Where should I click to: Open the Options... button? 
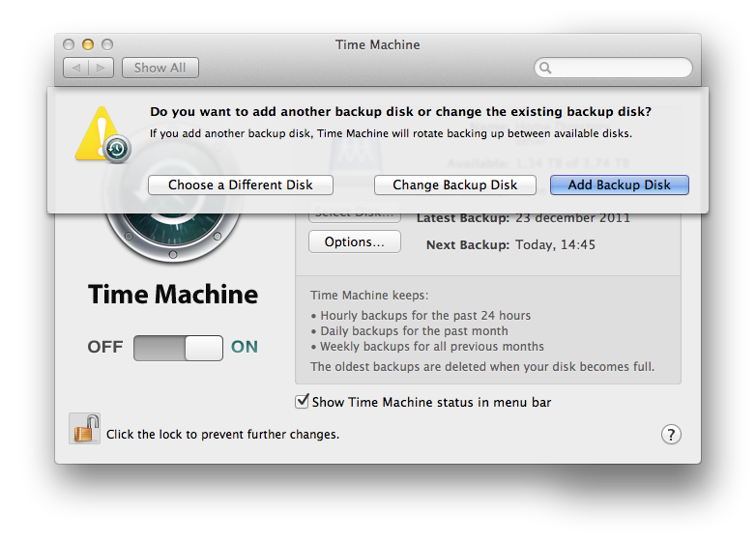(355, 242)
